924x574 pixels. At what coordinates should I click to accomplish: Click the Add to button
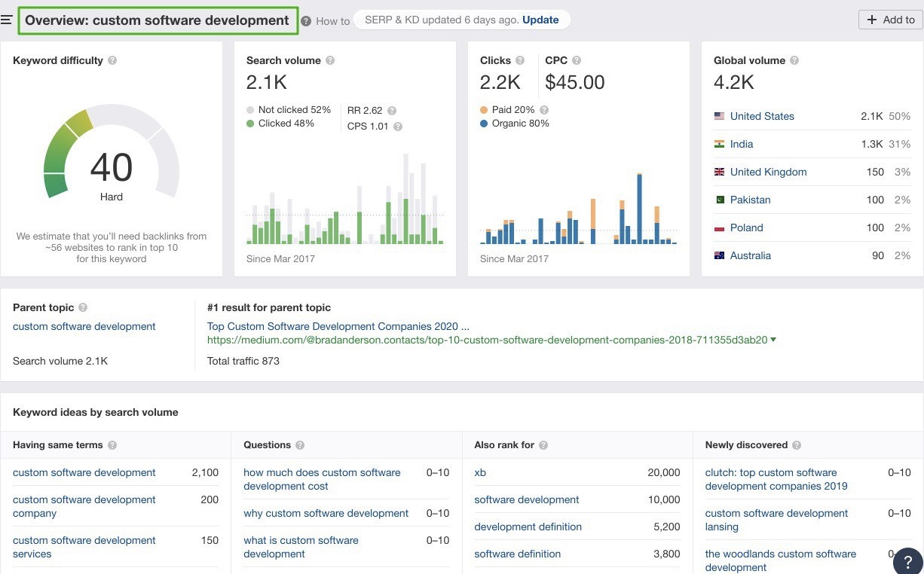(890, 20)
